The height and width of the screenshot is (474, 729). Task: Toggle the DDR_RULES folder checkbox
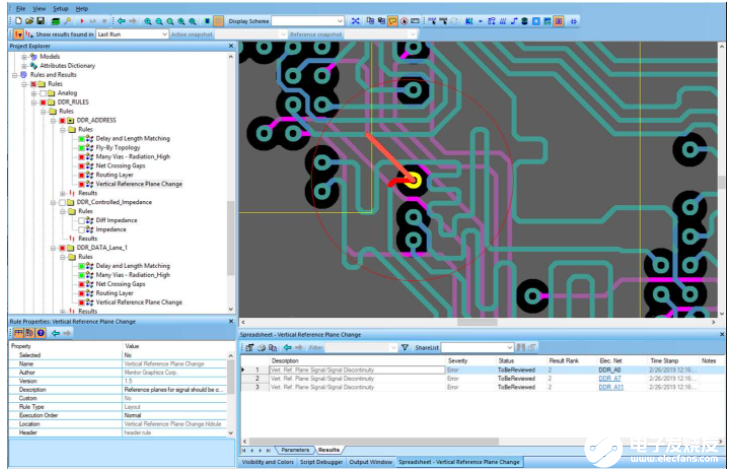click(43, 102)
